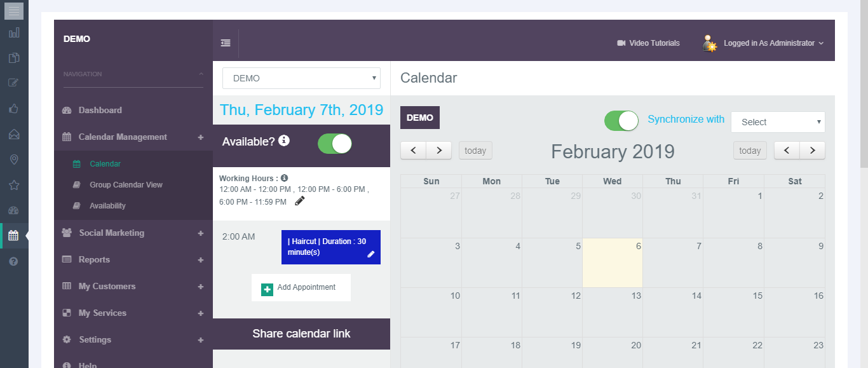
Task: Select February 14 in the calendar grid
Action: 672,311
